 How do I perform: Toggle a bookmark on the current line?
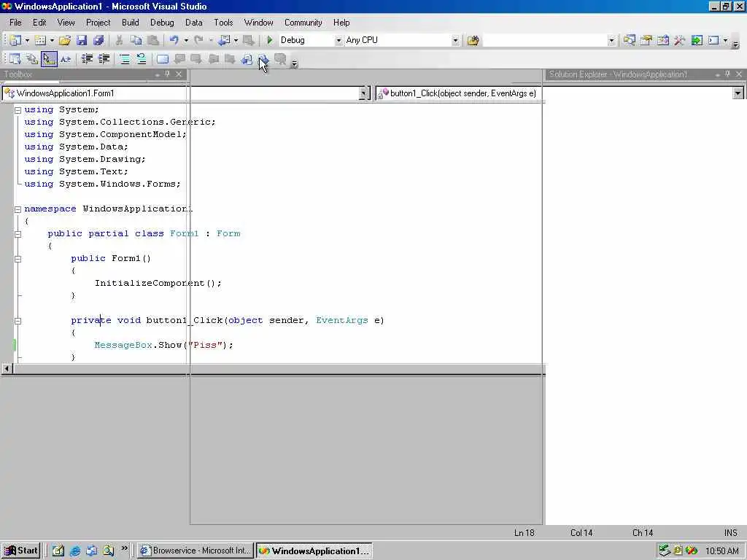click(163, 59)
